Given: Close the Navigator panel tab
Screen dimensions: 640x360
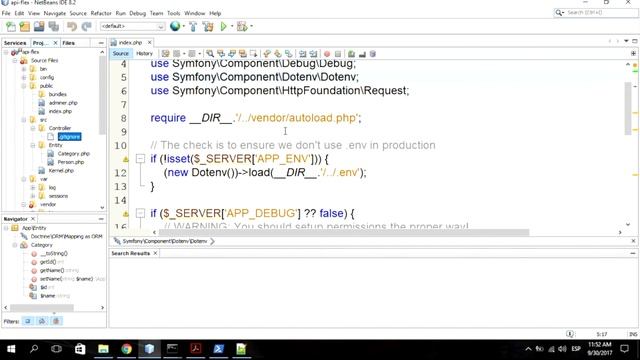Looking at the screenshot, I should click(x=33, y=219).
